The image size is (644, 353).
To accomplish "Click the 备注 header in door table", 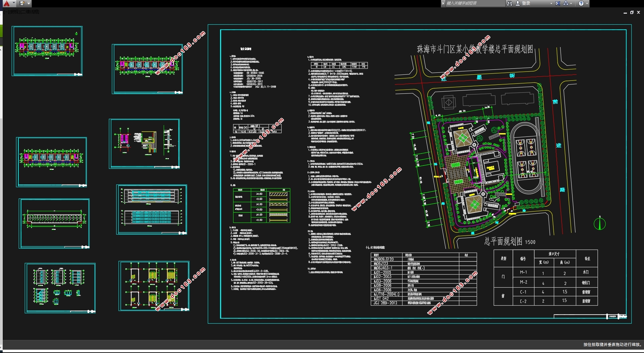I will click(587, 259).
